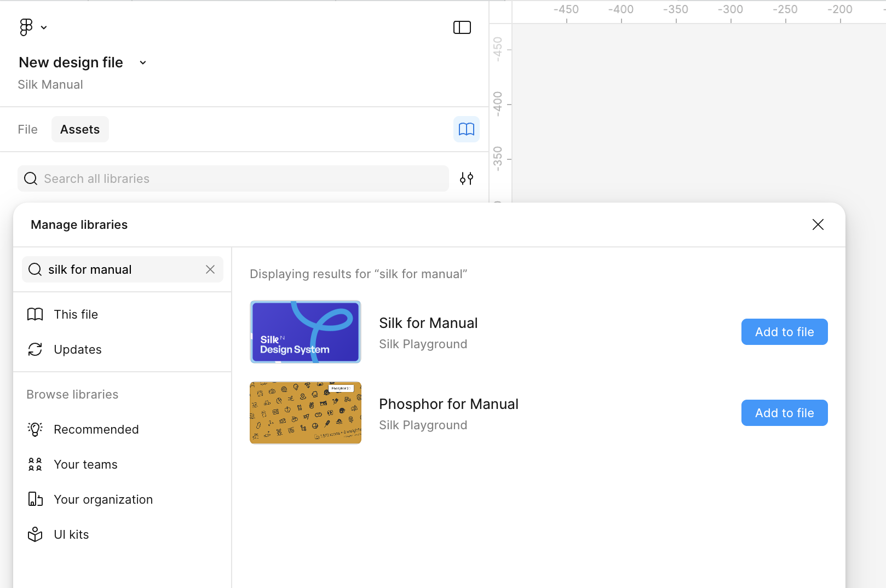
Task: Click the Phosphor for Manual thumbnail
Action: coord(305,412)
